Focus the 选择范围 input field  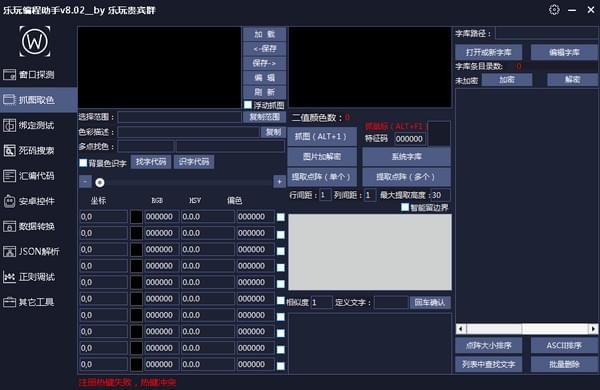(x=179, y=117)
